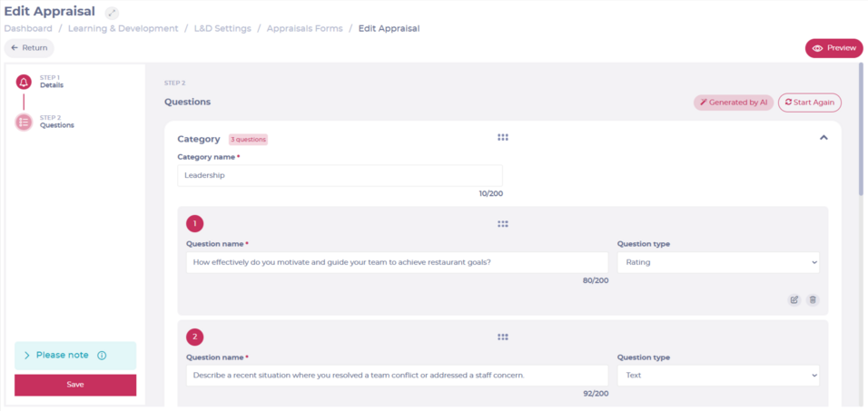
Task: Click the Step 2 Questions list icon
Action: 25,122
